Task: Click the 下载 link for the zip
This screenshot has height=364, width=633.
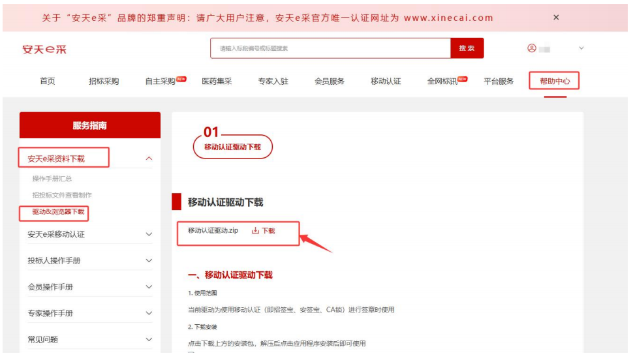Action: (x=268, y=231)
